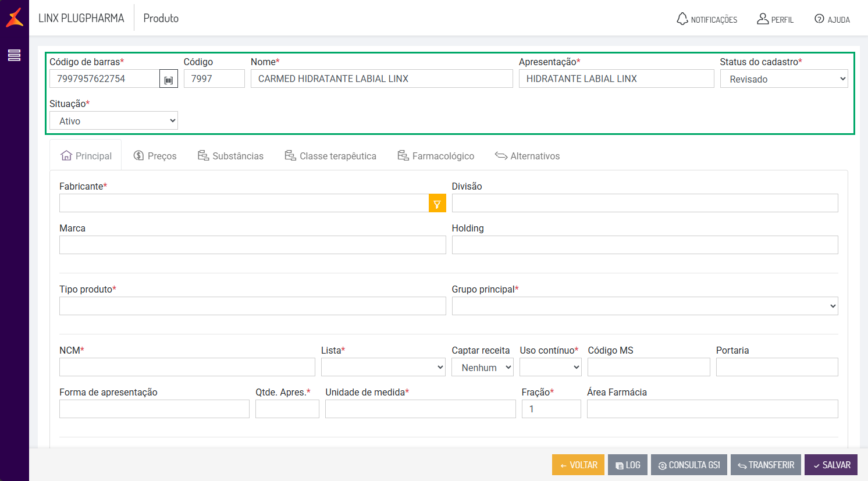
Task: Click the barcode scan icon button
Action: click(x=169, y=79)
